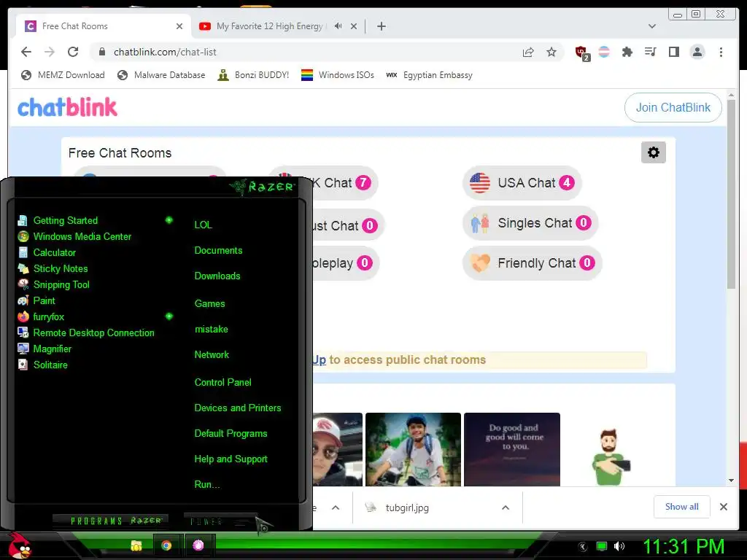Open the Egyptian Embassy bookmark

point(429,75)
